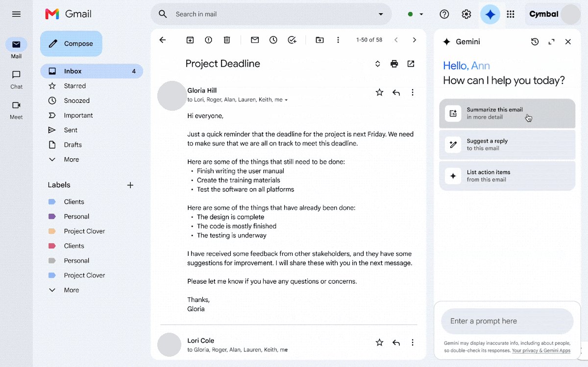
Task: Open the Gemini chat history icon
Action: [x=535, y=42]
